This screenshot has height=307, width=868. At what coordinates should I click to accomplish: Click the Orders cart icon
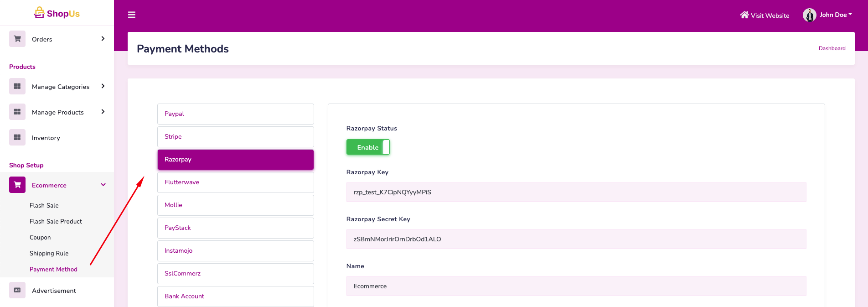coord(17,39)
